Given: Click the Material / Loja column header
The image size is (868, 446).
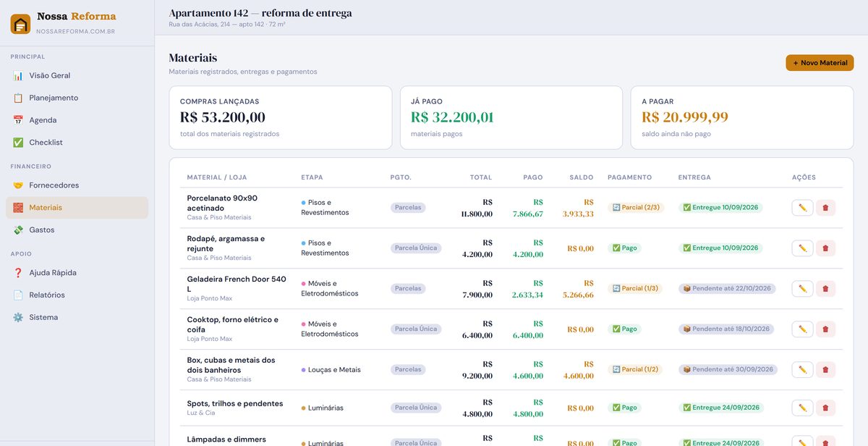Looking at the screenshot, I should click(x=217, y=177).
